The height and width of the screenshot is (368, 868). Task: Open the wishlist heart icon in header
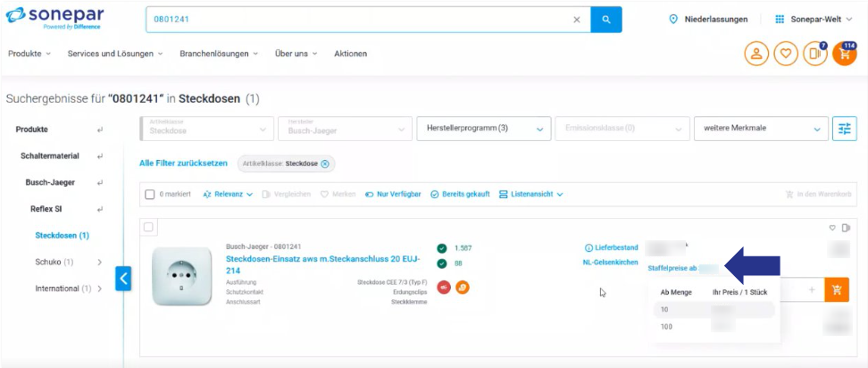pos(786,54)
